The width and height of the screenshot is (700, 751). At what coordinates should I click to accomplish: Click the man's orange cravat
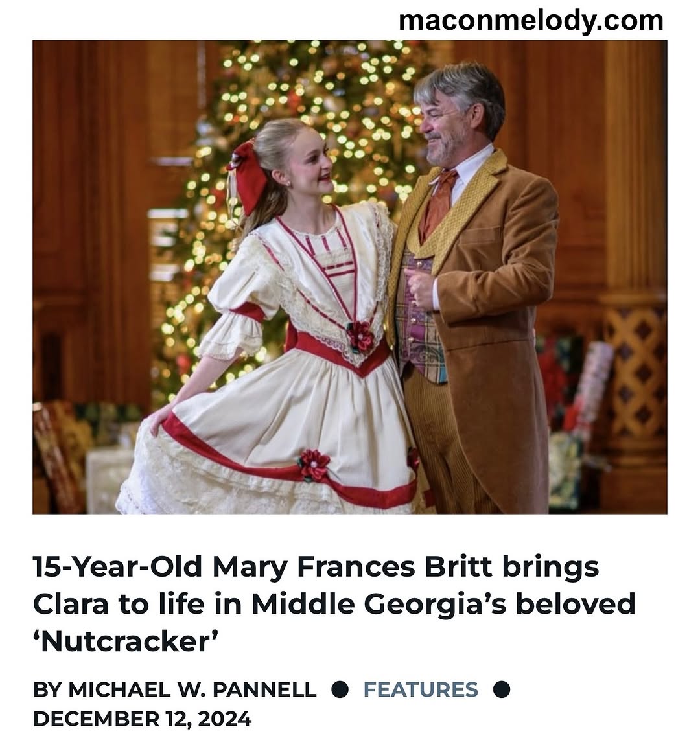click(x=439, y=198)
